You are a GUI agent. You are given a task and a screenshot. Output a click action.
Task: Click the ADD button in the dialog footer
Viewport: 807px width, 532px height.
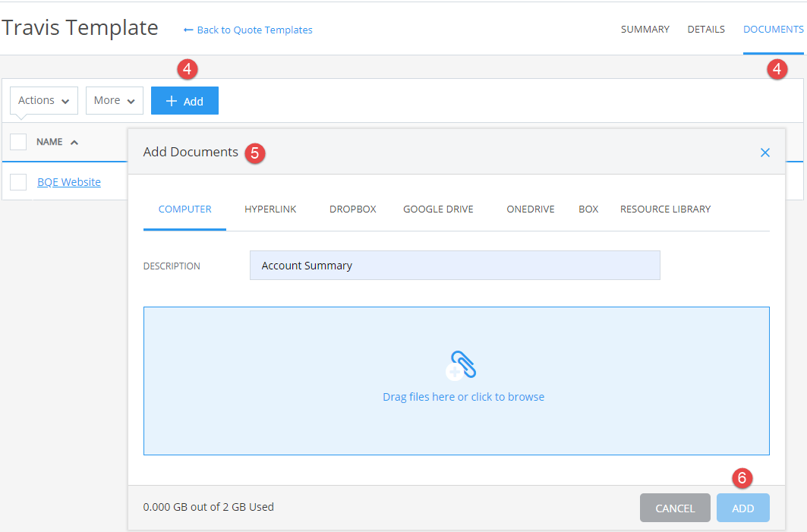(x=742, y=508)
